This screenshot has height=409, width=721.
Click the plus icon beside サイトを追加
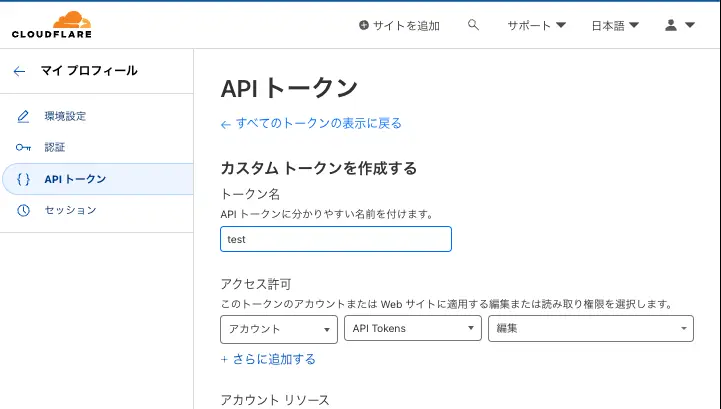[x=364, y=25]
